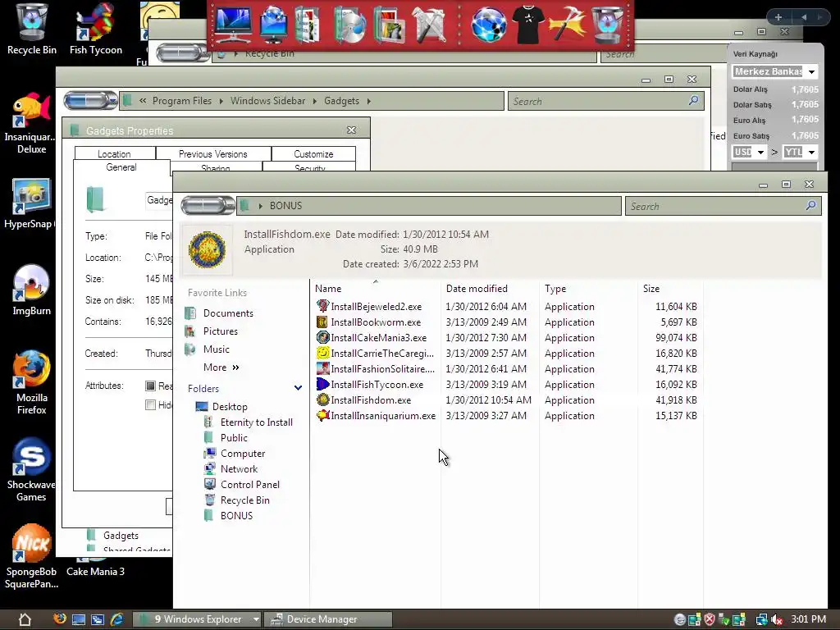Viewport: 840px width, 630px height.
Task: Select Eternity to Install in folder tree
Action: click(x=249, y=422)
